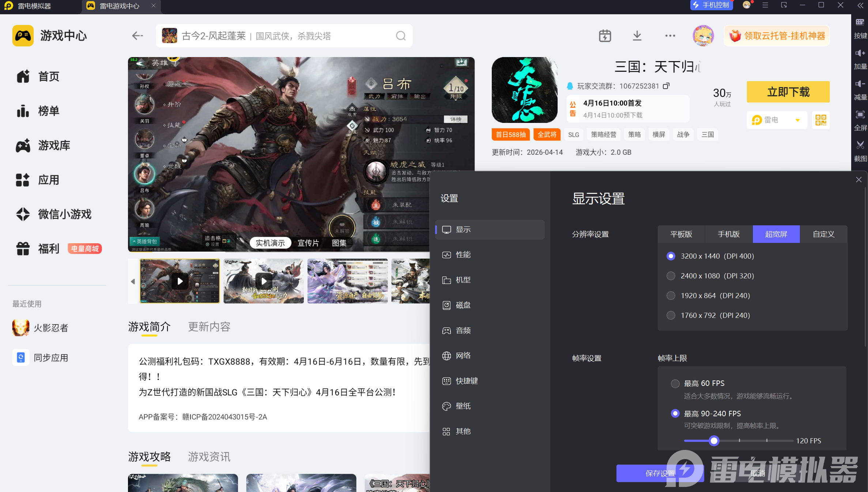
Task: Switch to the 自定义 resolution tab
Action: pyautogui.click(x=823, y=234)
